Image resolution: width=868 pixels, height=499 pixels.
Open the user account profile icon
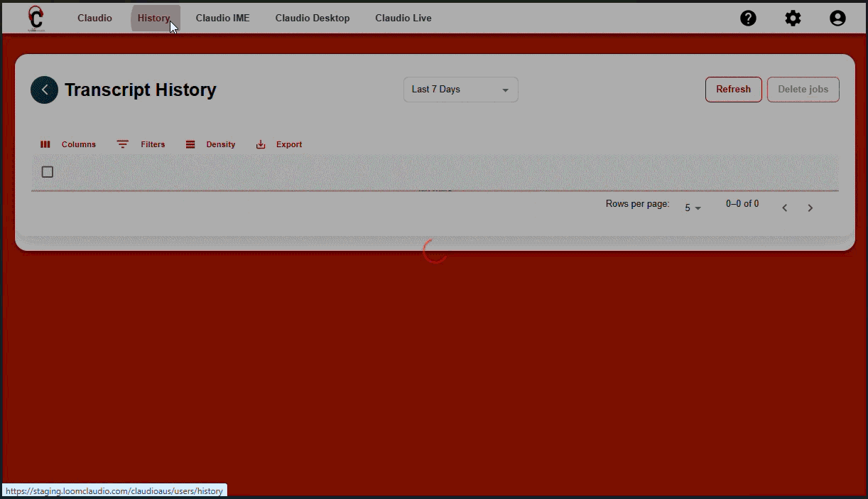click(x=837, y=18)
